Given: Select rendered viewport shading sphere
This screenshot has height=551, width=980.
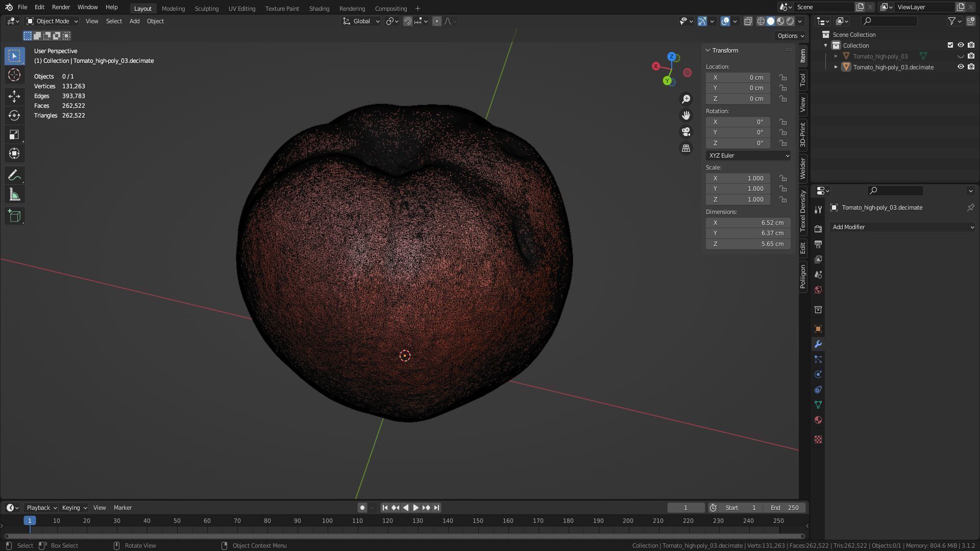Looking at the screenshot, I should click(790, 21).
